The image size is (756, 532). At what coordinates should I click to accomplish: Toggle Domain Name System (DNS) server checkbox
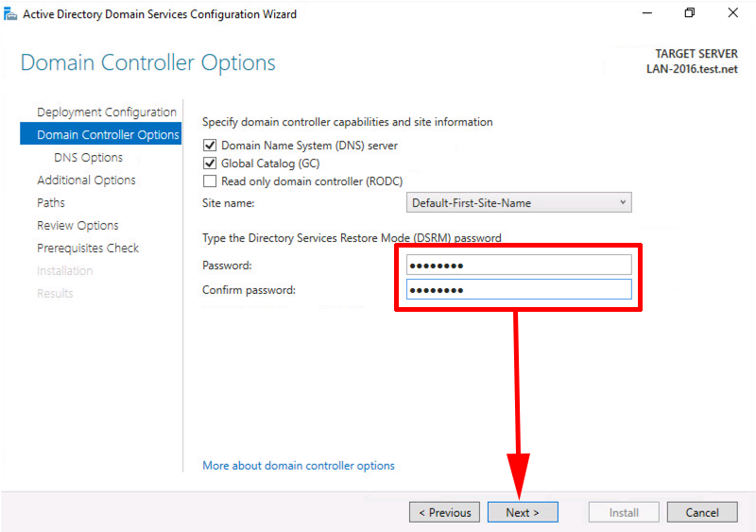point(210,146)
